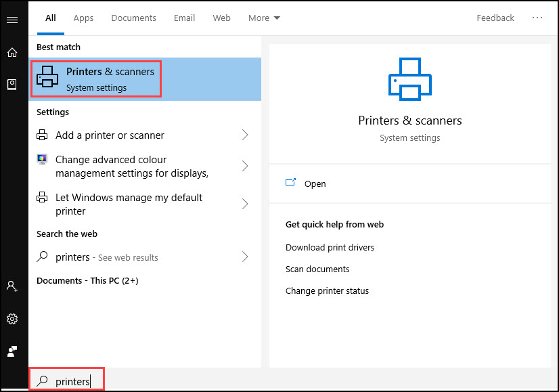Open the Home icon in left sidebar
This screenshot has height=392, width=559.
12,52
